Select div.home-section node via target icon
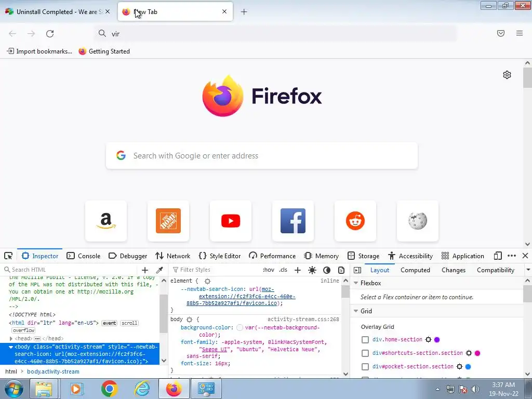The width and height of the screenshot is (532, 399). click(428, 340)
